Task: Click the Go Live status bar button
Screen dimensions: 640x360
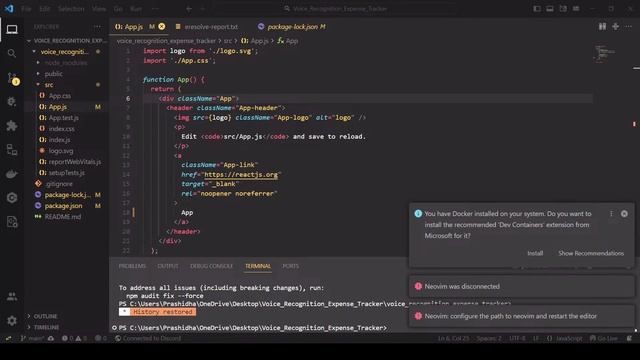Action: [603, 338]
